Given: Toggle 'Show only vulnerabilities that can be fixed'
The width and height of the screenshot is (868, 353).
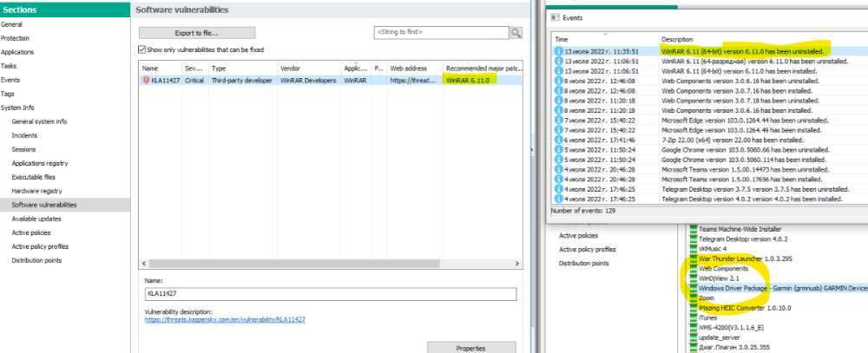Looking at the screenshot, I should coord(142,49).
